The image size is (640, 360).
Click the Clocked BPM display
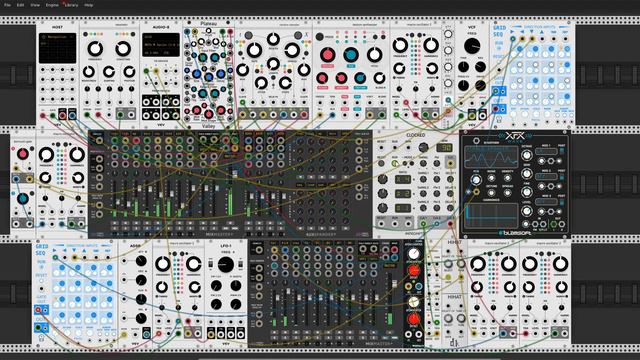point(444,147)
